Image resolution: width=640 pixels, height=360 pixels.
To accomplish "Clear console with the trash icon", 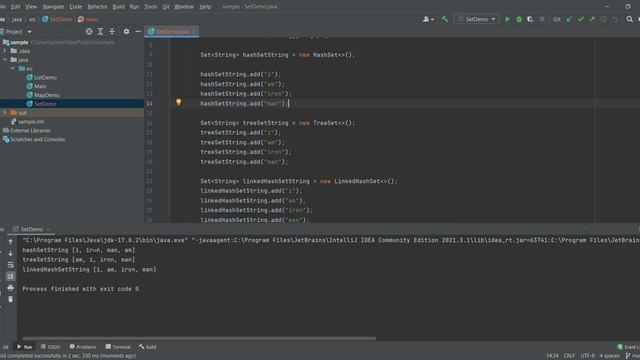I will pos(11,299).
